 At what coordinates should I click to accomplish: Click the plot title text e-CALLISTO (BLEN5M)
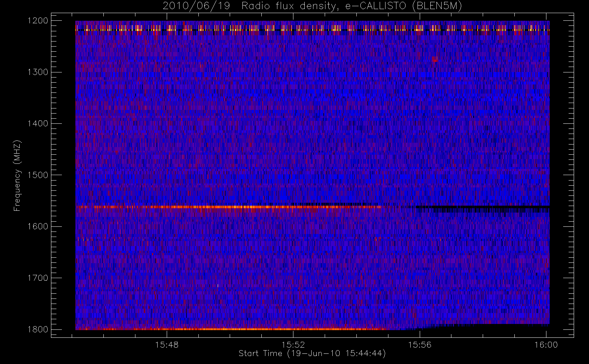(x=404, y=6)
